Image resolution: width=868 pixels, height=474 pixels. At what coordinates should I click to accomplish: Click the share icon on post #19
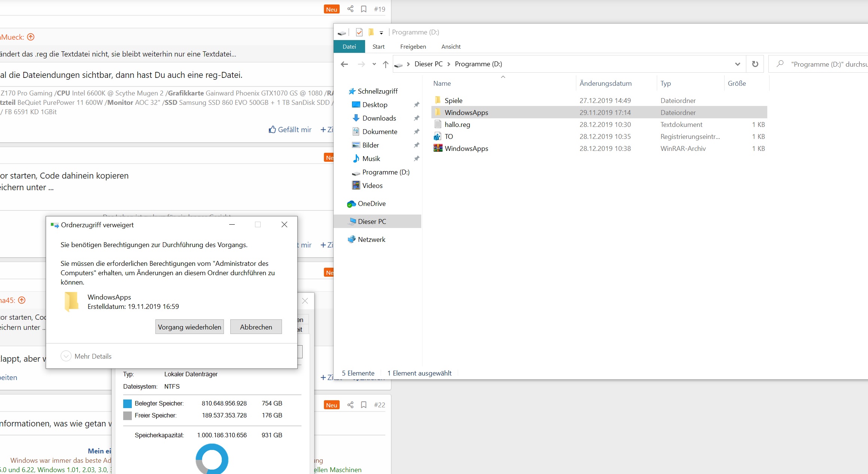pos(350,9)
